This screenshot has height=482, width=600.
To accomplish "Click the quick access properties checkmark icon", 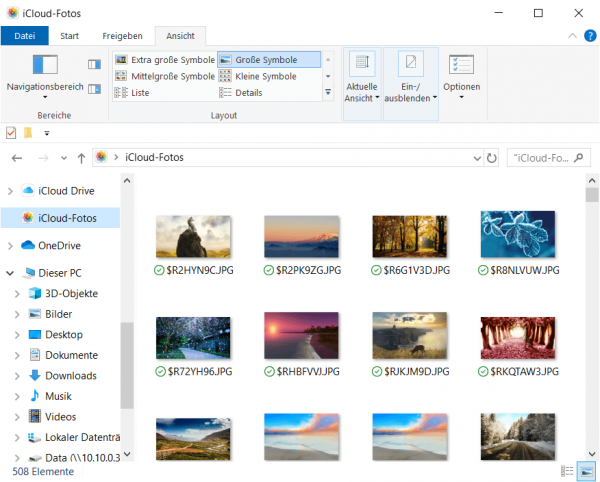I will pos(11,133).
